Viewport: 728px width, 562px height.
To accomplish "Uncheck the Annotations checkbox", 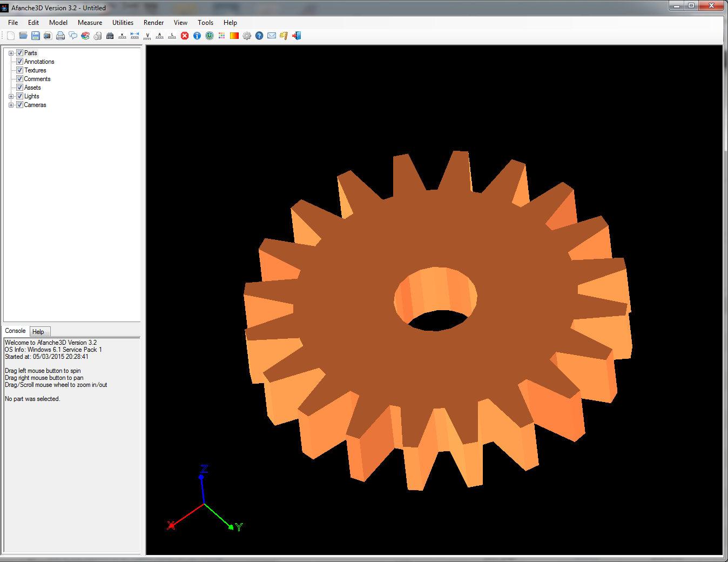I will [19, 62].
